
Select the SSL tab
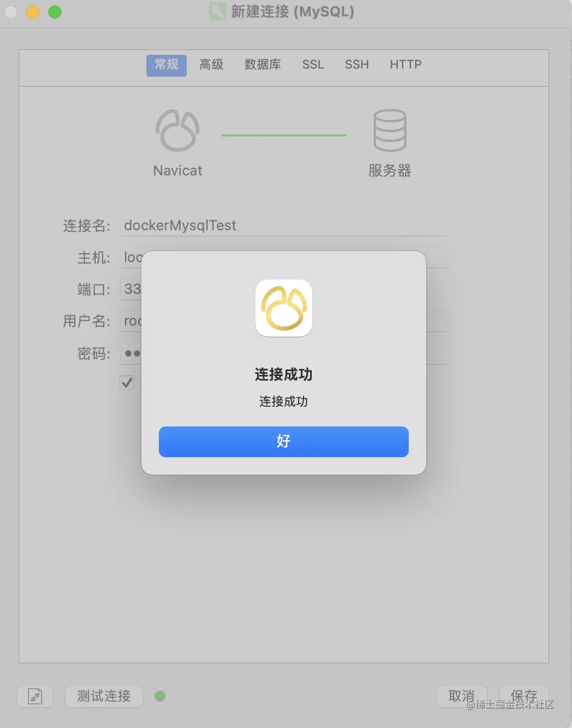click(x=313, y=65)
